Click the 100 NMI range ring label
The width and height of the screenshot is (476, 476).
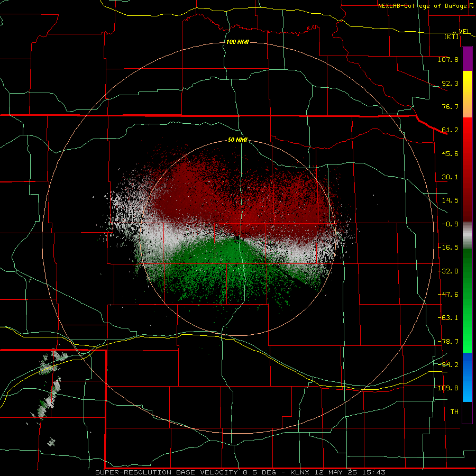pyautogui.click(x=237, y=42)
